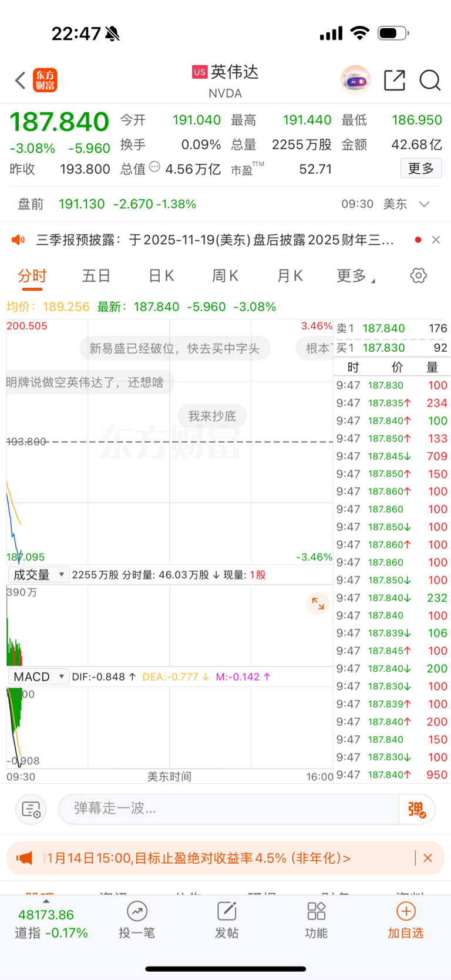Tap the trade row with volume 234

tap(392, 403)
